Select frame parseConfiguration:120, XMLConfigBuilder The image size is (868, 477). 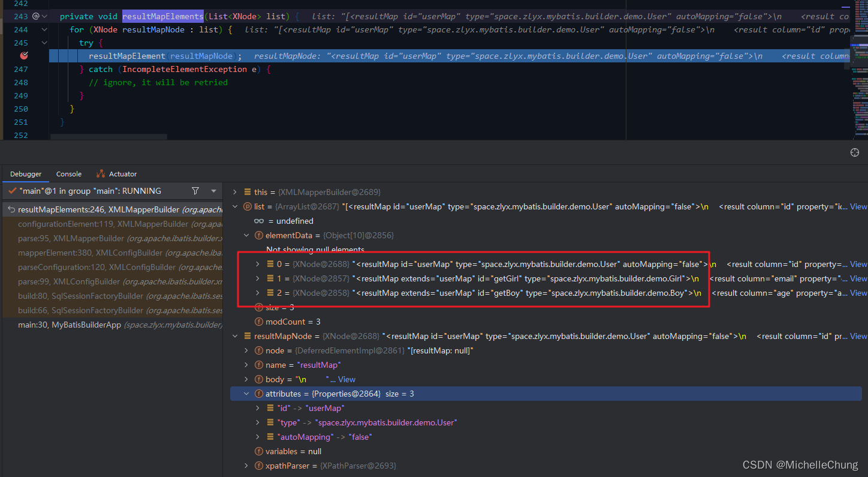pos(111,267)
